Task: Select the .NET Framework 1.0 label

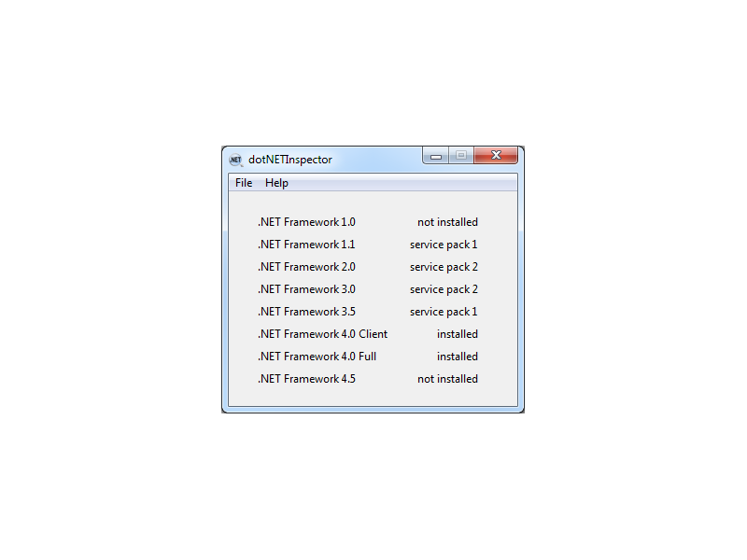Action: (x=306, y=222)
